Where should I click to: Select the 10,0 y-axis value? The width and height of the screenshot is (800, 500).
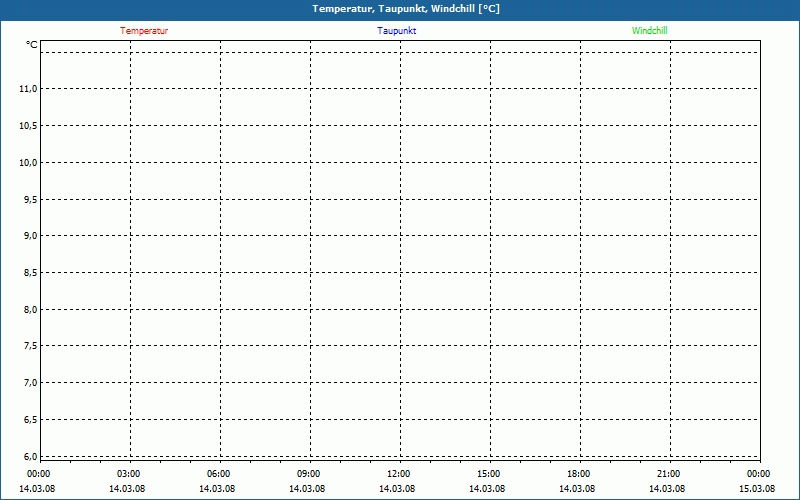[28, 162]
